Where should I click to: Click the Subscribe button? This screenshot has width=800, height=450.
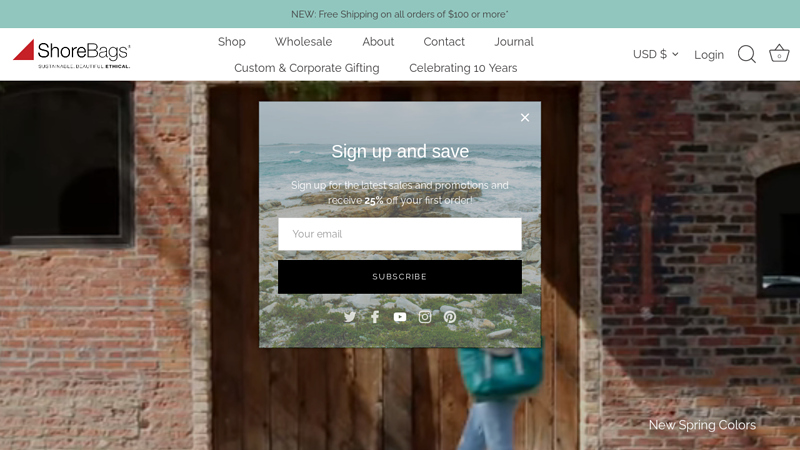[x=400, y=277]
